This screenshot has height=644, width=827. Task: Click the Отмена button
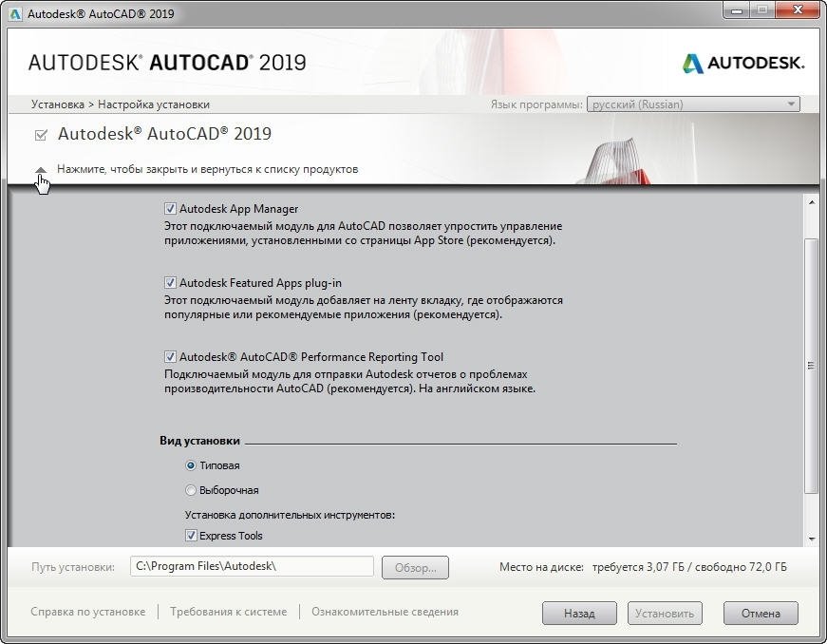coord(761,614)
